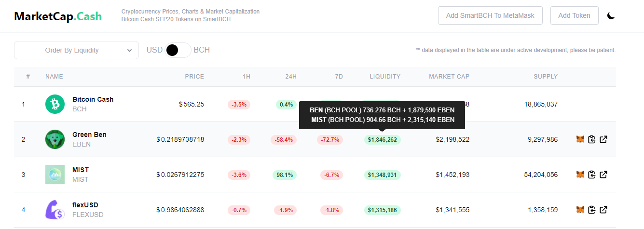Screen dimensions: 644x229
Task: Sort table by Price column header
Action: 194,77
